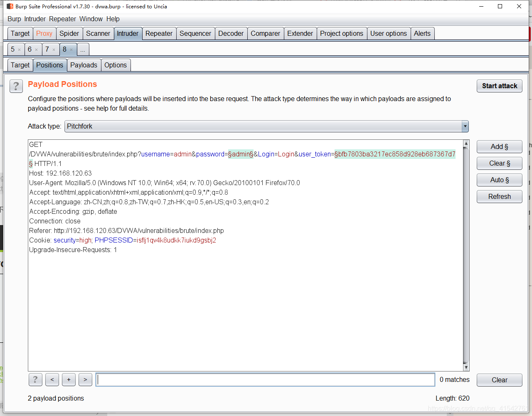
Task: Switch to the Sequencer tab
Action: pyautogui.click(x=195, y=33)
